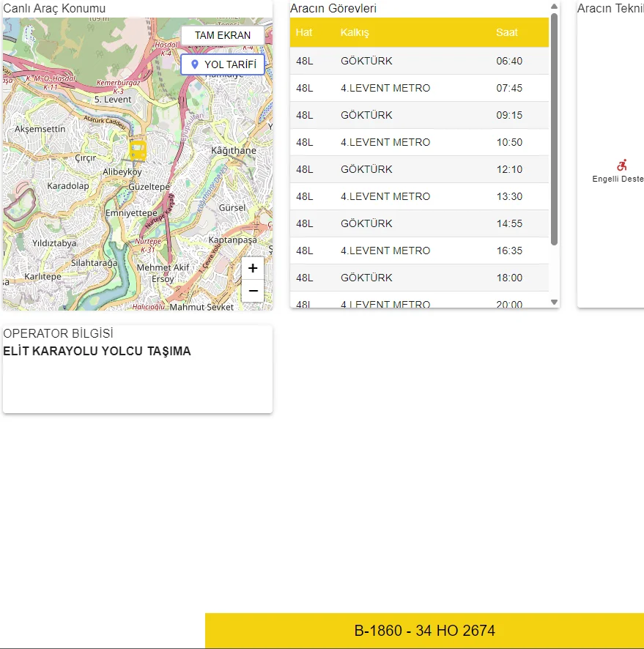Click the ELİT KARAYOLU YOLCU TAŞIMA operator name
644x649 pixels.
[97, 352]
